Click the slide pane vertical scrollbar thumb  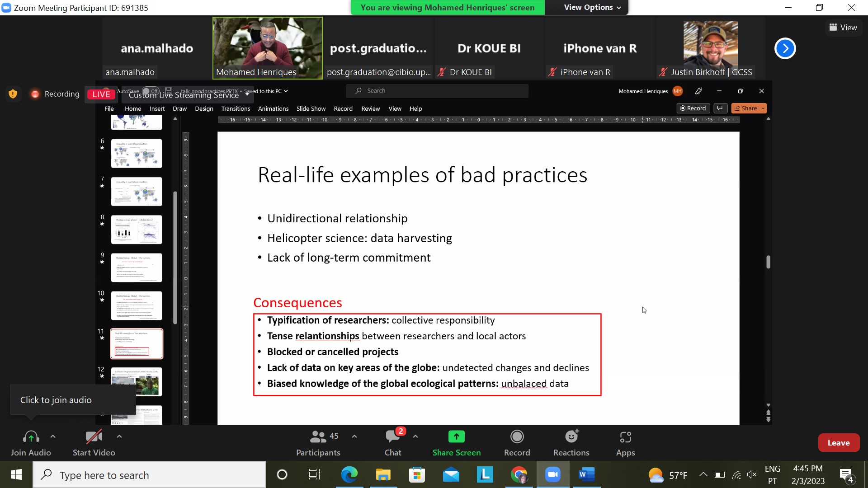click(768, 262)
